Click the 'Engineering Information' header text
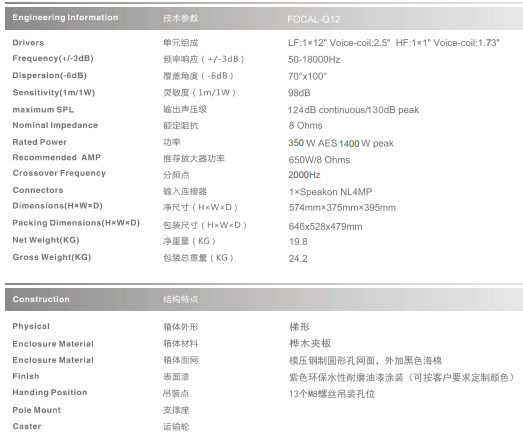 click(65, 18)
